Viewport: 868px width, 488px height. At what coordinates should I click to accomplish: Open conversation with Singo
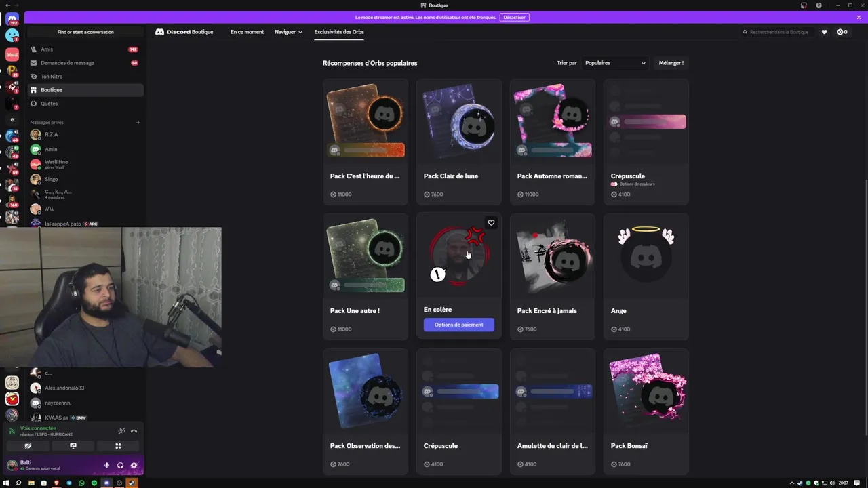point(85,179)
